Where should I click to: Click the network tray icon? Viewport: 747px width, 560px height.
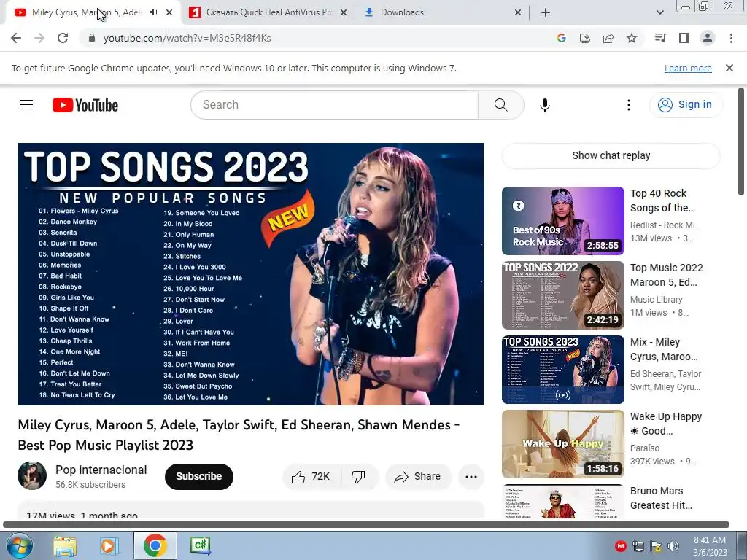(x=638, y=546)
